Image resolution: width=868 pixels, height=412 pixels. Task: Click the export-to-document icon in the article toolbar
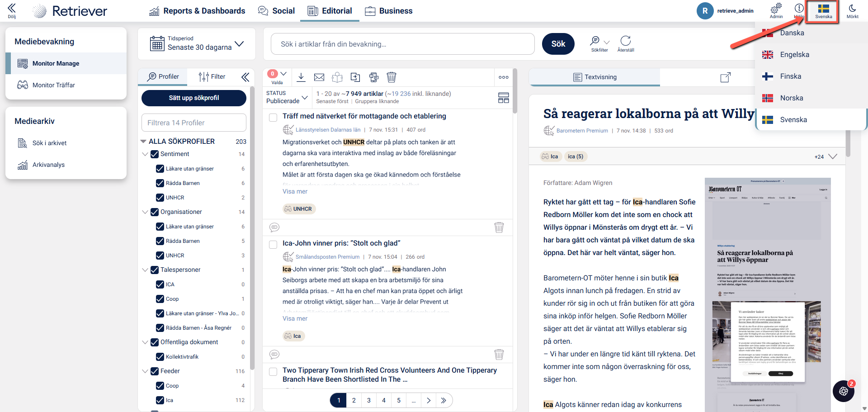[x=355, y=77]
